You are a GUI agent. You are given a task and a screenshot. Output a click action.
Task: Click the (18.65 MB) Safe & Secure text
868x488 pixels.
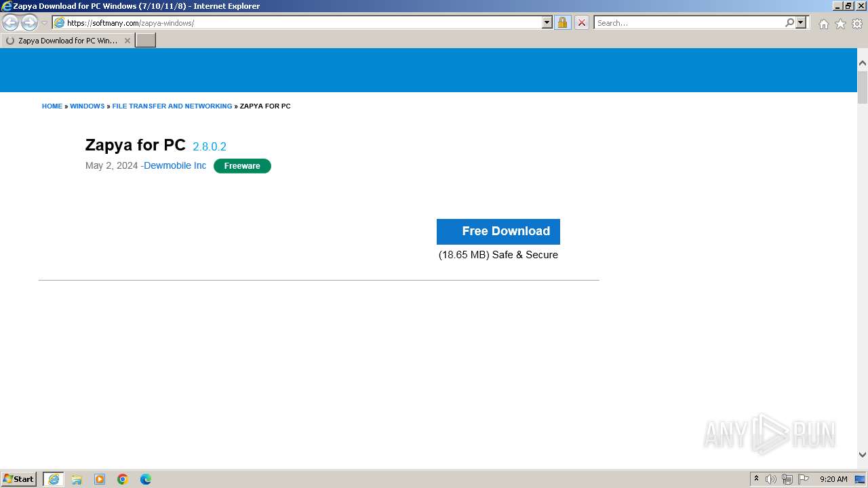498,255
